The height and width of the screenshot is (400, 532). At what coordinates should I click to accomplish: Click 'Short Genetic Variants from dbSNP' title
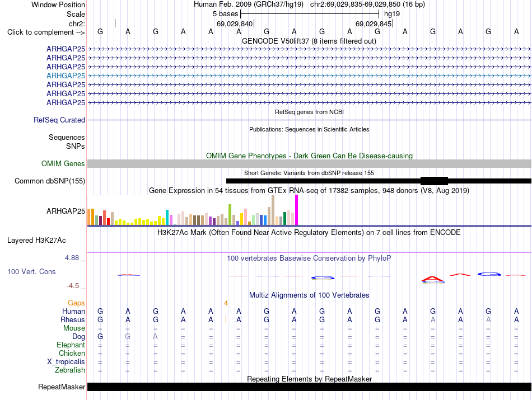click(x=309, y=173)
